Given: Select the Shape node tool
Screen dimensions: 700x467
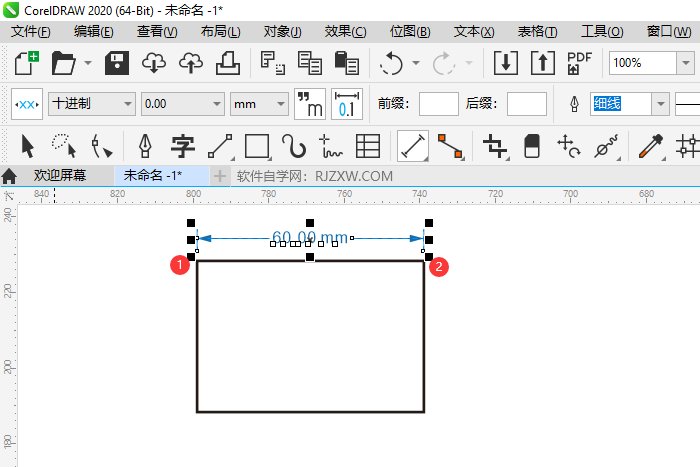Looking at the screenshot, I should coord(101,146).
